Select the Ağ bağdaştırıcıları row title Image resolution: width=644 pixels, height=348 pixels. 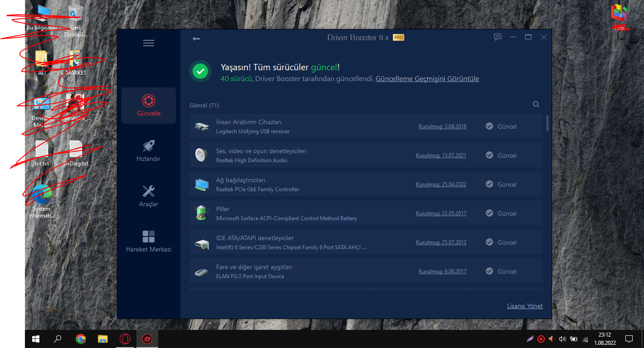pyautogui.click(x=241, y=180)
